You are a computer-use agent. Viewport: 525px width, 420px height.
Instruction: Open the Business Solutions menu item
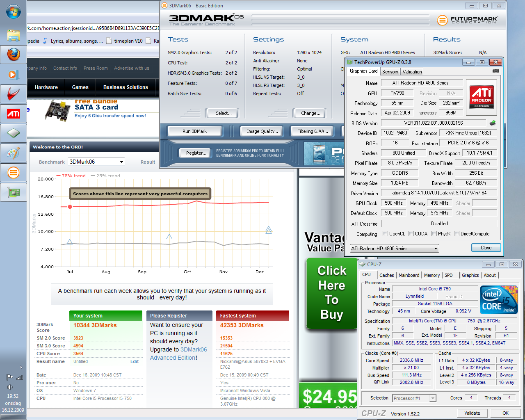tap(126, 87)
